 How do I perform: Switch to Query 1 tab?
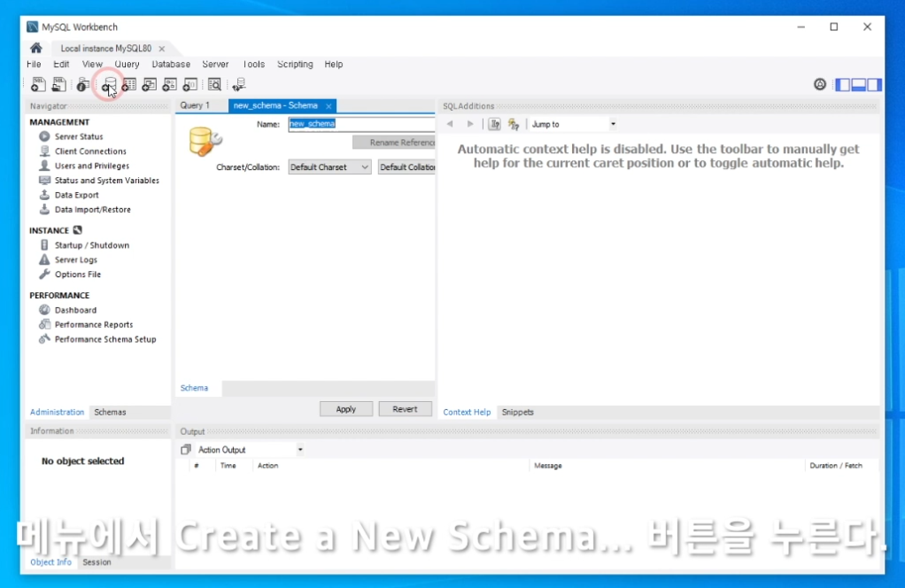coord(195,105)
